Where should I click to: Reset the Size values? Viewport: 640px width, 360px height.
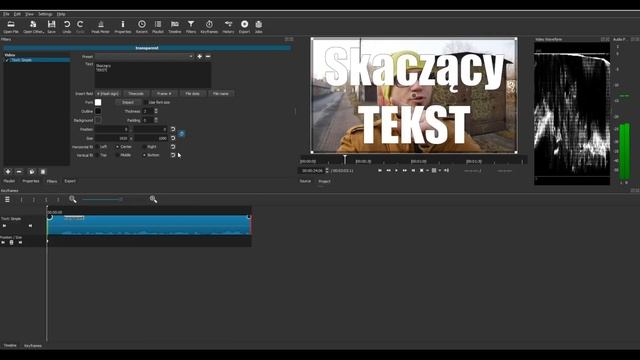point(173,138)
